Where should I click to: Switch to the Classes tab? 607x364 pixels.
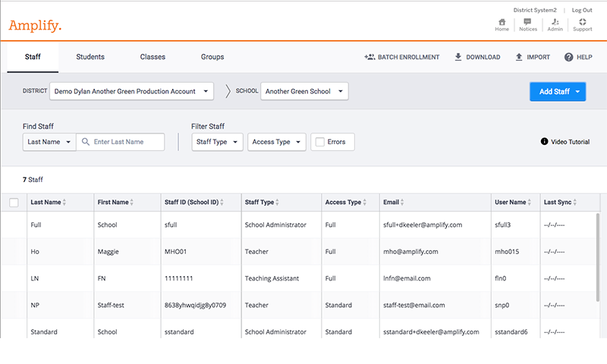[153, 57]
